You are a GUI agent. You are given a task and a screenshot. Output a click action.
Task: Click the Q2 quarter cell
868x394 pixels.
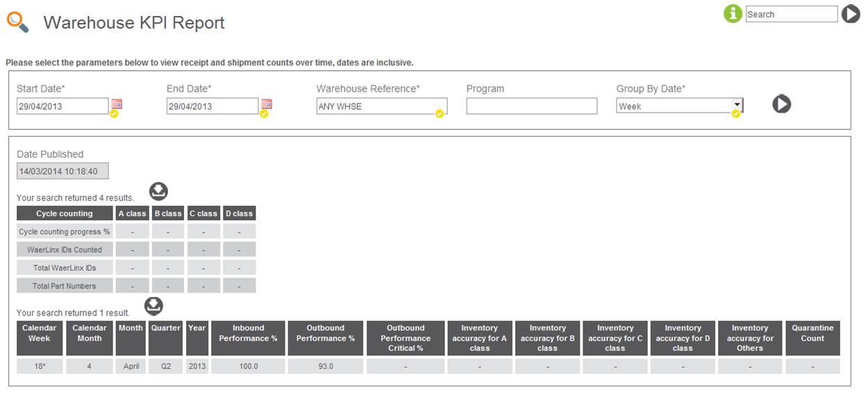[166, 366]
